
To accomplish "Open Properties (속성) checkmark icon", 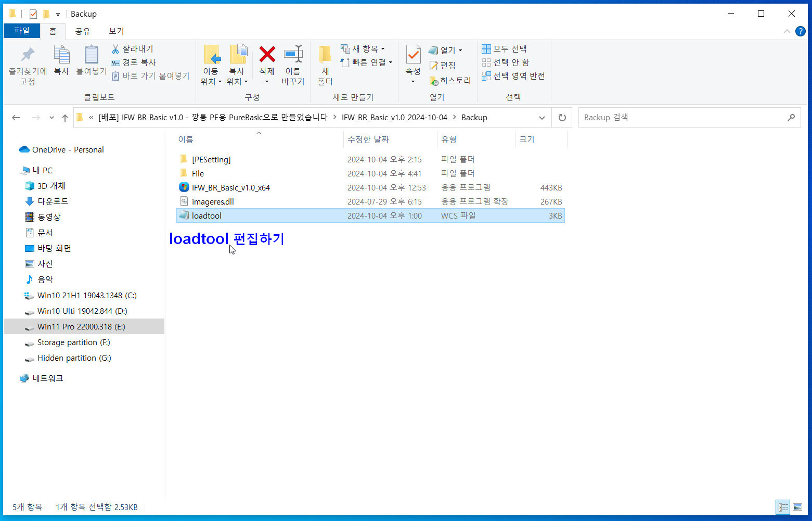I will pyautogui.click(x=413, y=55).
